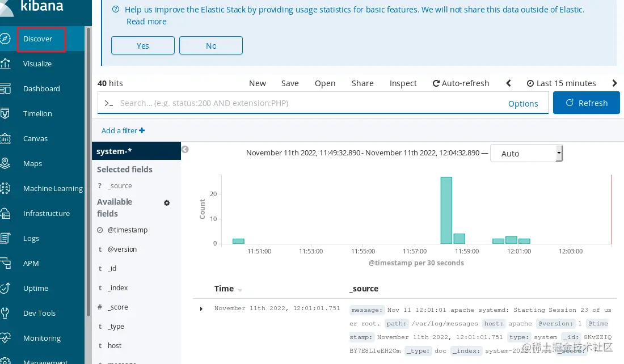Open Dev Tools wrench icon
Viewport: 624px width, 364px height.
[x=5, y=313]
